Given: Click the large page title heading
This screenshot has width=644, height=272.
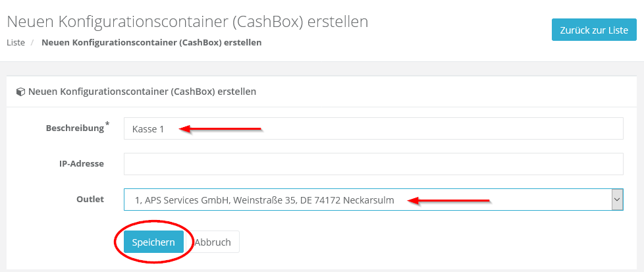Looking at the screenshot, I should 187,21.
